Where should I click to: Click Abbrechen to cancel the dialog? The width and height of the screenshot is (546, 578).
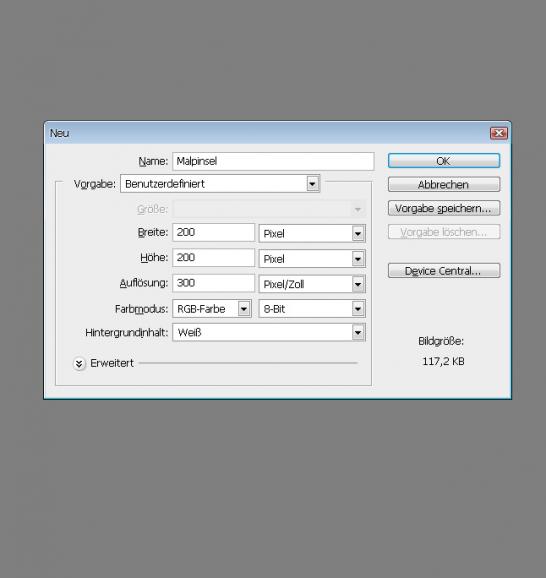point(444,185)
